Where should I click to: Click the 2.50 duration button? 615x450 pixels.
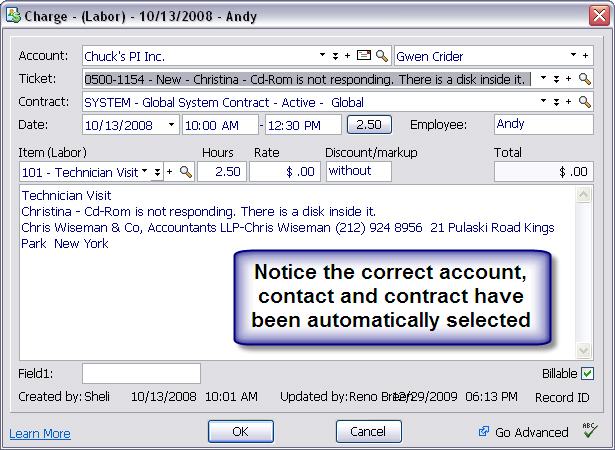point(369,125)
